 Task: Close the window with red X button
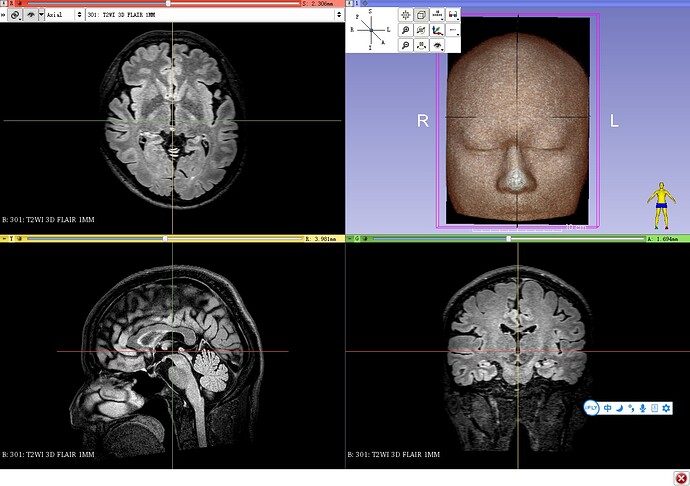click(x=680, y=478)
